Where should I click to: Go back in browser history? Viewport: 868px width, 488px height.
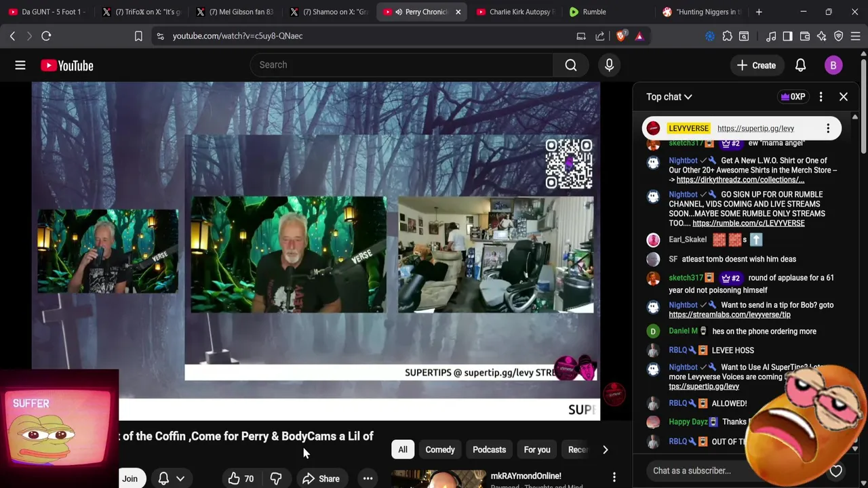(x=12, y=36)
